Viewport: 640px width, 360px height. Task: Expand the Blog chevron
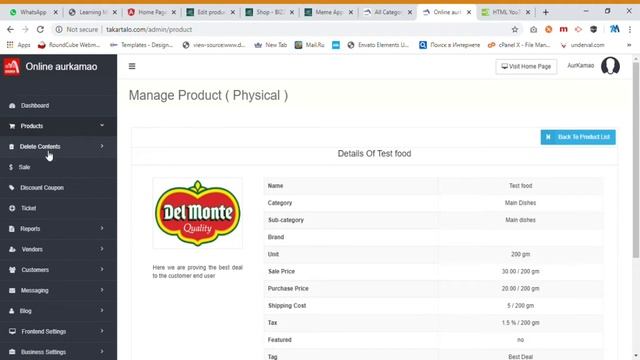point(102,310)
